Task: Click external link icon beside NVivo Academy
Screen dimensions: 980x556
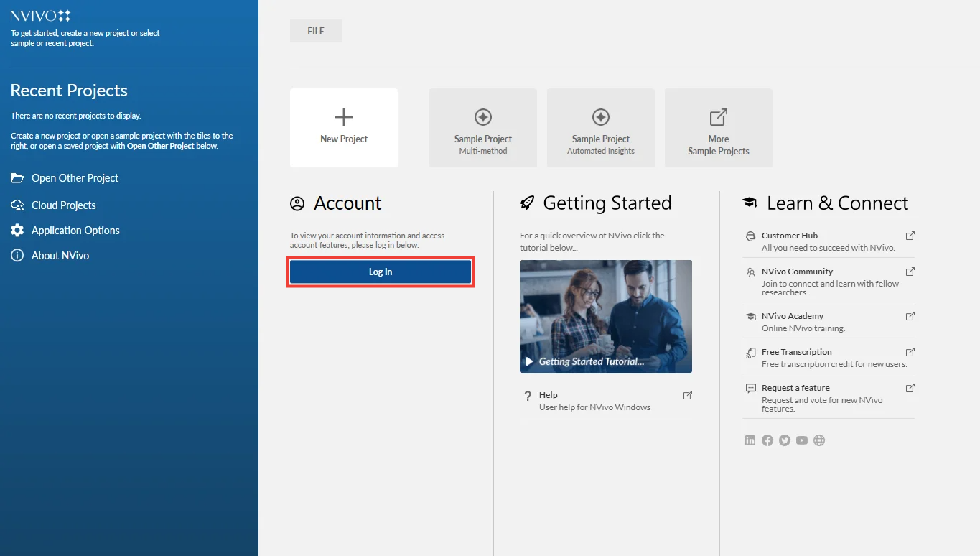Action: (910, 316)
